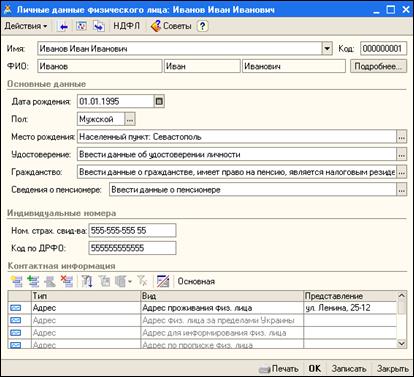Screen dimensions: 414x377
Task: Click the Закрыть button
Action: point(393,369)
